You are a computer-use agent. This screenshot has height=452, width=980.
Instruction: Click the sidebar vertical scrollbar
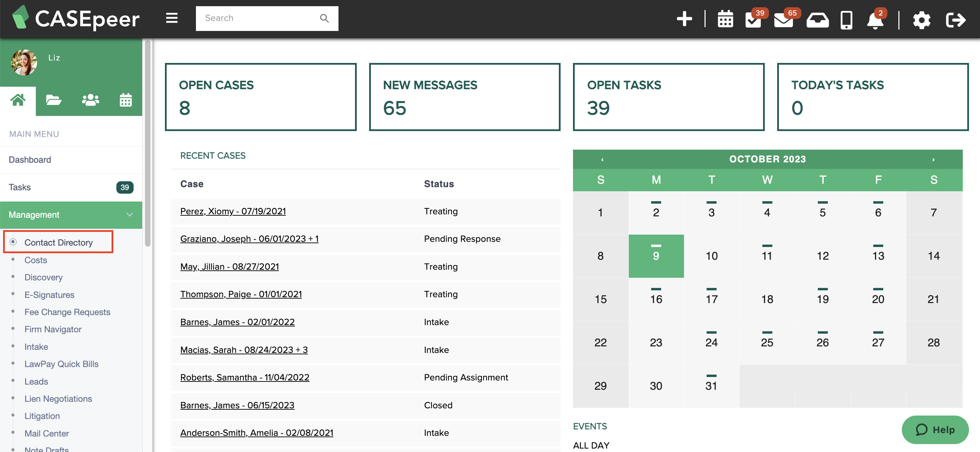(x=148, y=143)
